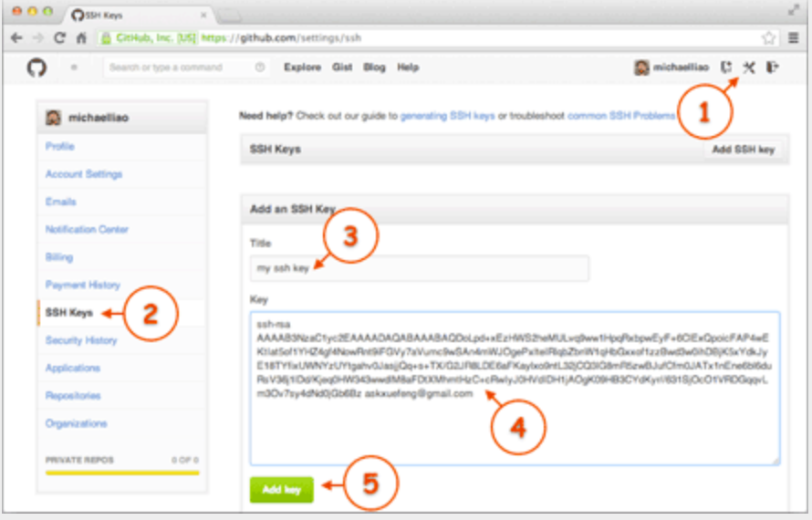Open Blog in top navigation

click(x=374, y=68)
